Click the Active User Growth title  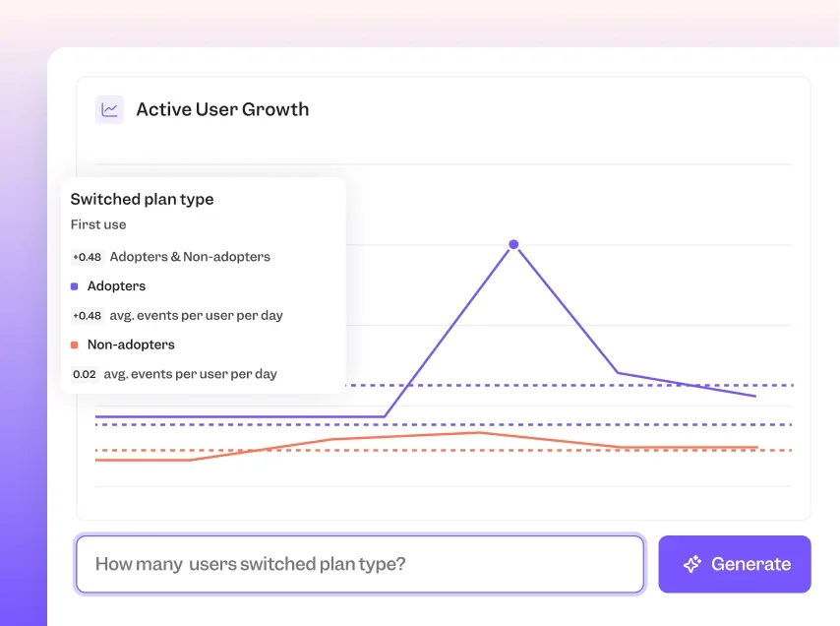pyautogui.click(x=222, y=109)
